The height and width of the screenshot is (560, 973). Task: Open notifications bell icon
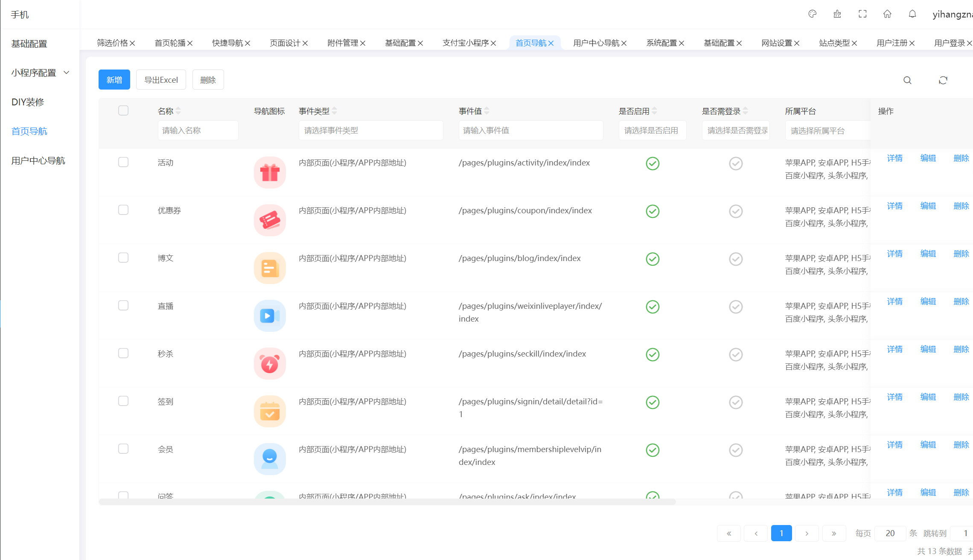pyautogui.click(x=912, y=14)
